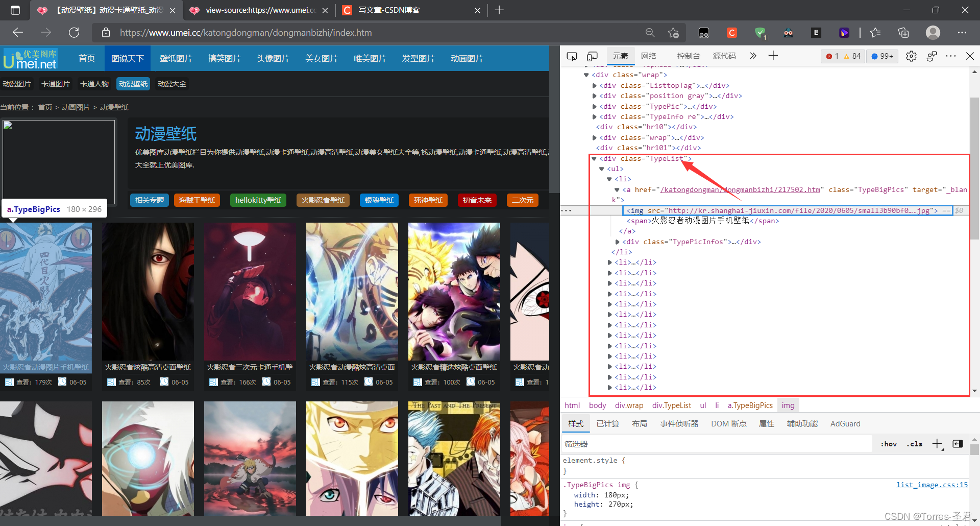Click the zoom magnifier icon in address bar
The width and height of the screenshot is (980, 526).
[650, 33]
